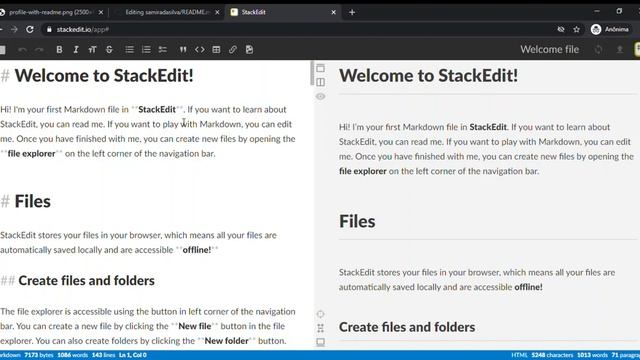Toggle scroll sync
The height and width of the screenshot is (360, 640).
point(320,328)
